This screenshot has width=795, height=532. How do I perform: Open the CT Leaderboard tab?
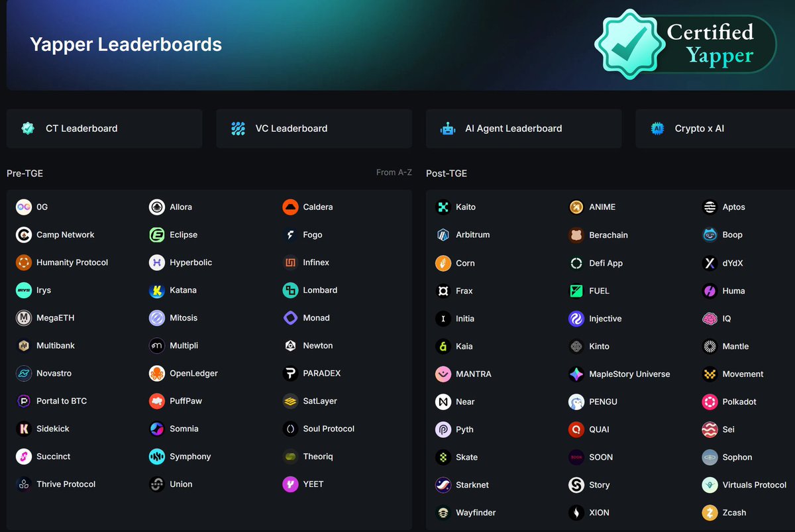pos(104,129)
